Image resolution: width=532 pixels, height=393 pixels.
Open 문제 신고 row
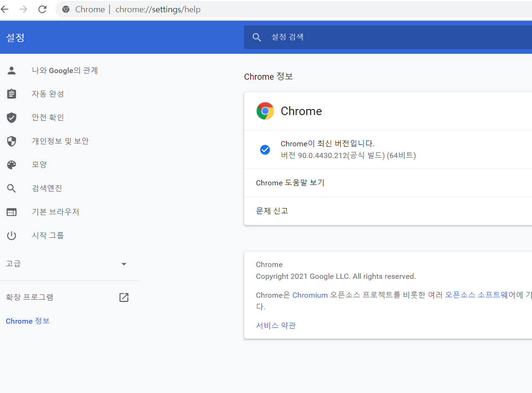click(388, 211)
